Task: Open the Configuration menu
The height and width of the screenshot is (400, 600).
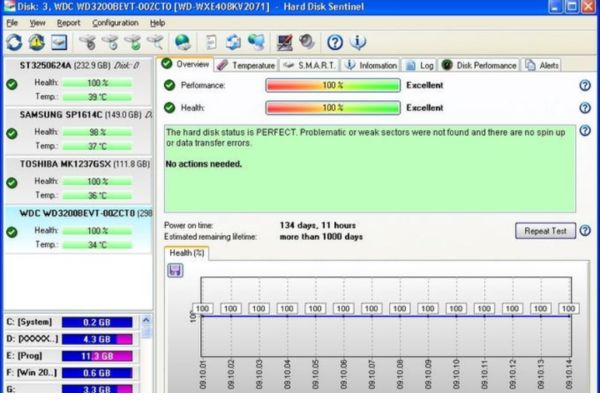Action: pos(115,23)
